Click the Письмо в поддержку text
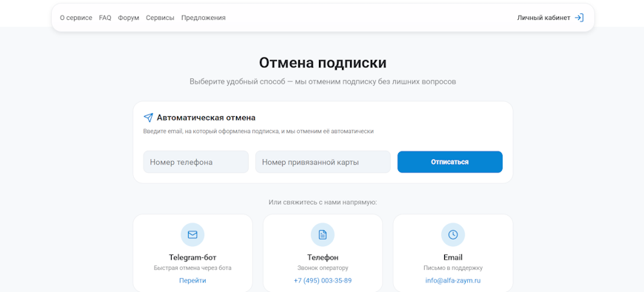 pyautogui.click(x=453, y=268)
